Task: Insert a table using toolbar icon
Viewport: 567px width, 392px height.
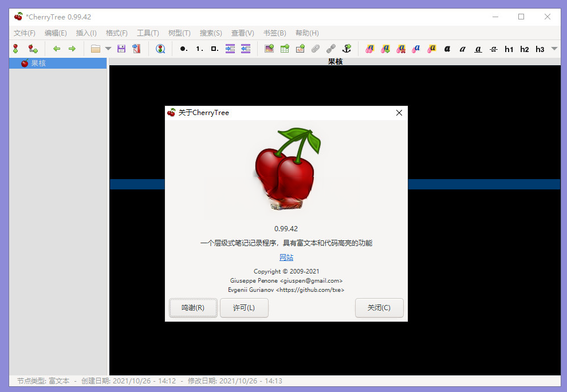Action: [285, 49]
